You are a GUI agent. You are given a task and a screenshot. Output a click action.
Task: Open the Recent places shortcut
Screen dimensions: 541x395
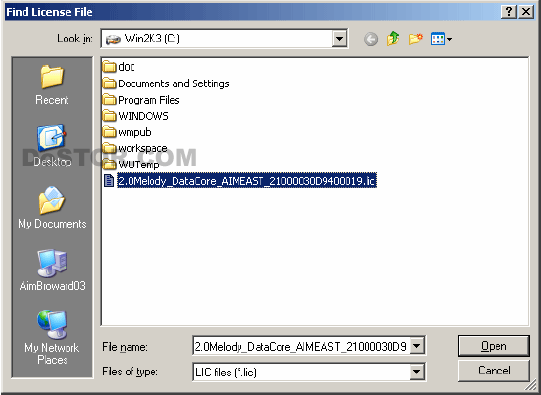(x=52, y=85)
